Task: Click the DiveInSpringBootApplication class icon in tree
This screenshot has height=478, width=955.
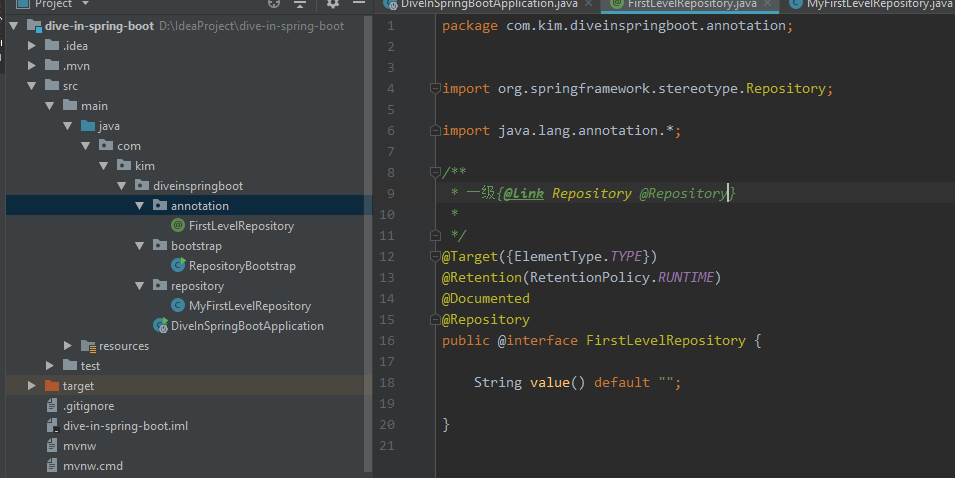Action: 160,326
